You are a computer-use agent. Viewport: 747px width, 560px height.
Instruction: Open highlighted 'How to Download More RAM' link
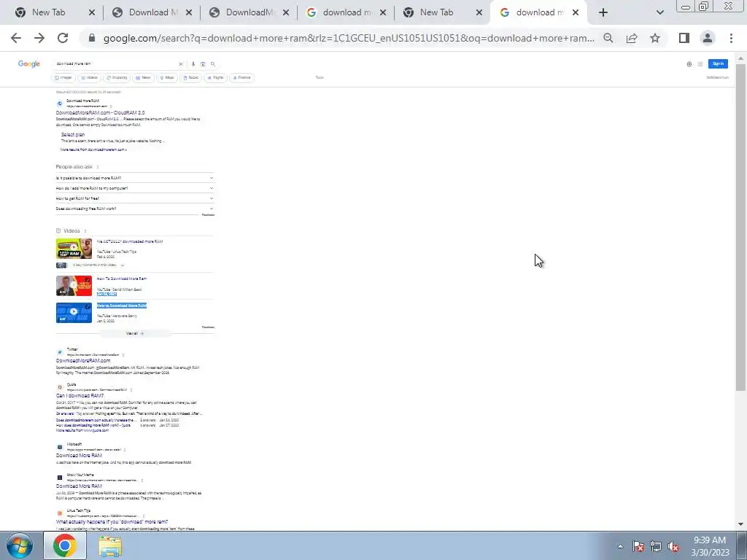tap(122, 306)
